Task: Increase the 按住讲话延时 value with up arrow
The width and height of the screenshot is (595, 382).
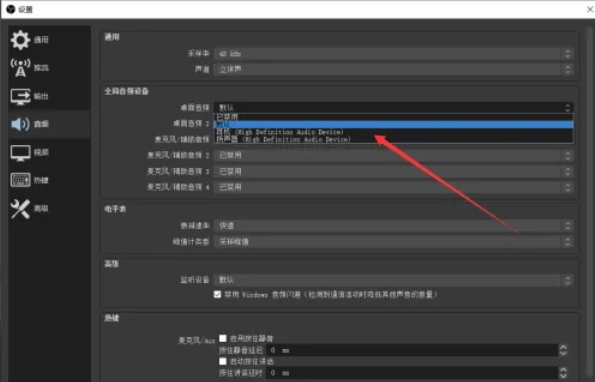Action: (x=563, y=370)
